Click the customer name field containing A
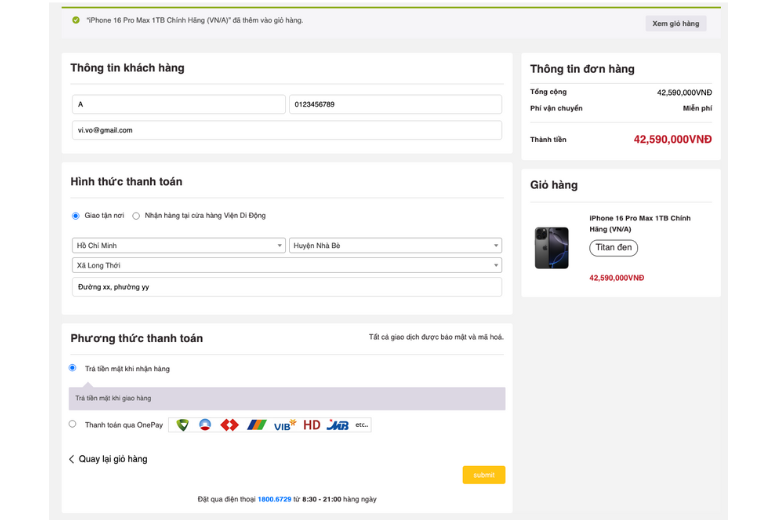This screenshot has height=520, width=780. [x=179, y=104]
